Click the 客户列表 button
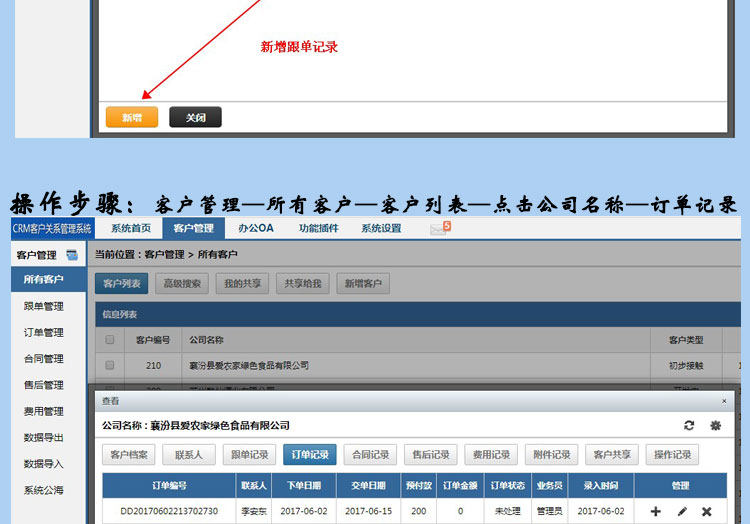Image resolution: width=750 pixels, height=524 pixels. tap(121, 284)
